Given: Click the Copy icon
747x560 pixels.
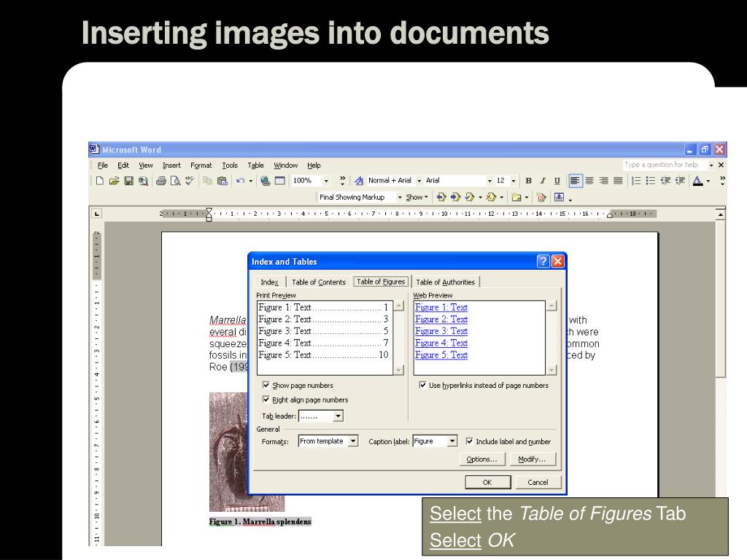Looking at the screenshot, I should click(207, 181).
